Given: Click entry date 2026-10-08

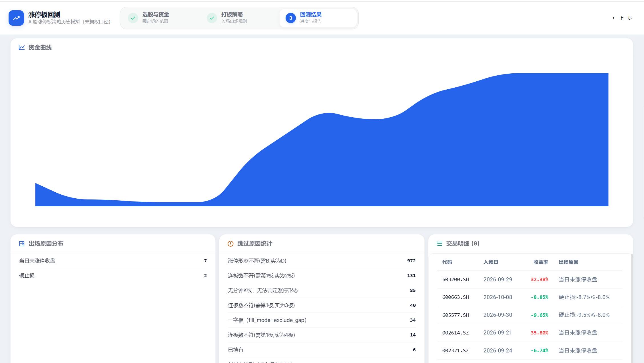Looking at the screenshot, I should (x=498, y=297).
